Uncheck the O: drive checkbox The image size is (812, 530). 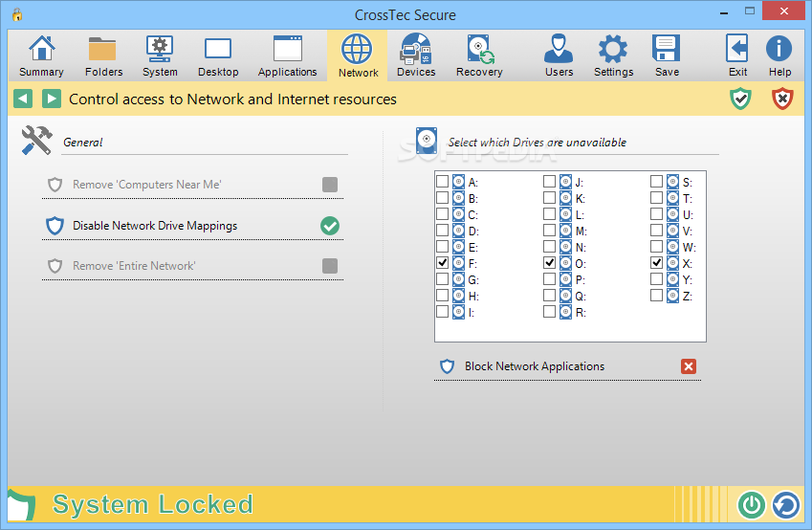click(x=549, y=263)
